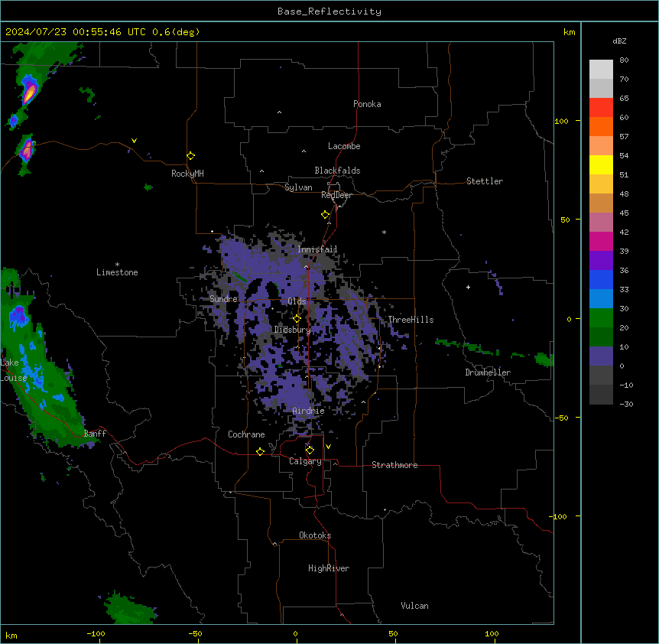Click the -50 tick label on bottom axis

(x=195, y=633)
